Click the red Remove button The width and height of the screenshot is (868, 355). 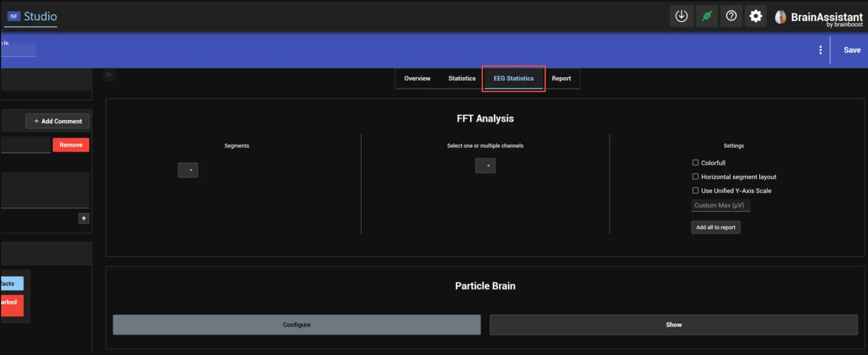pos(71,145)
